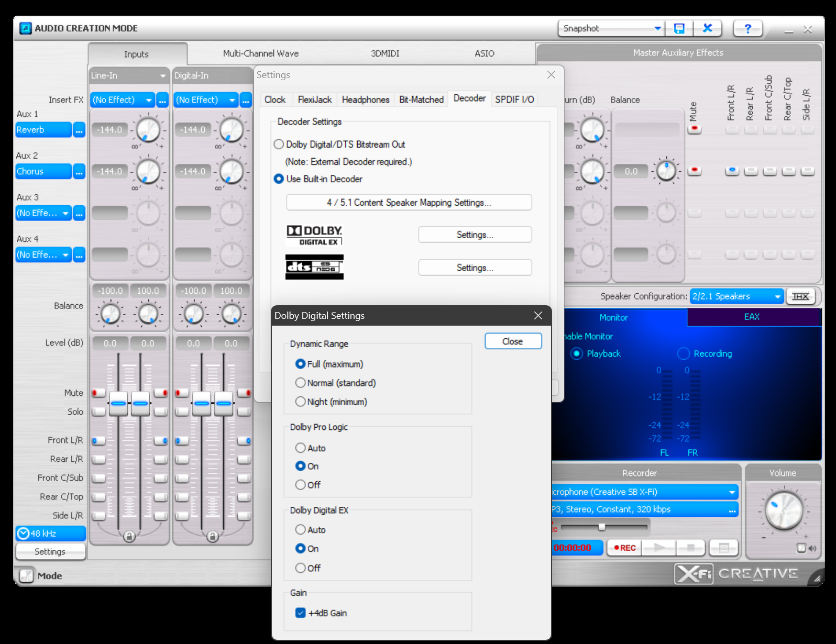Image resolution: width=836 pixels, height=644 pixels.
Task: Toggle Line-In left channel Mute
Action: click(x=98, y=393)
